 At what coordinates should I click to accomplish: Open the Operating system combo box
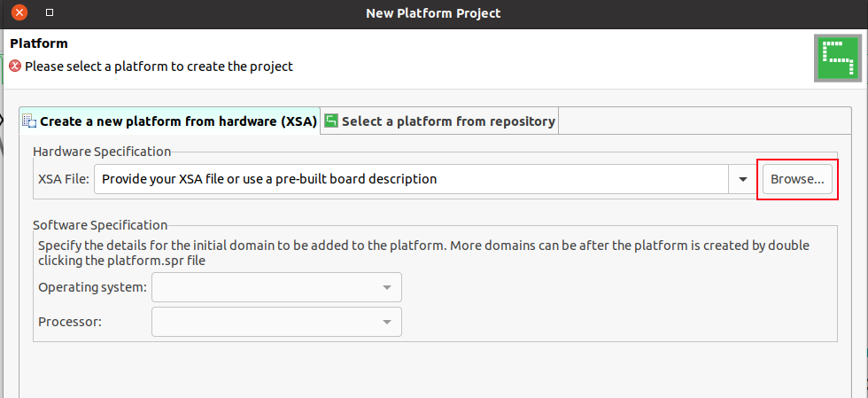[x=276, y=287]
